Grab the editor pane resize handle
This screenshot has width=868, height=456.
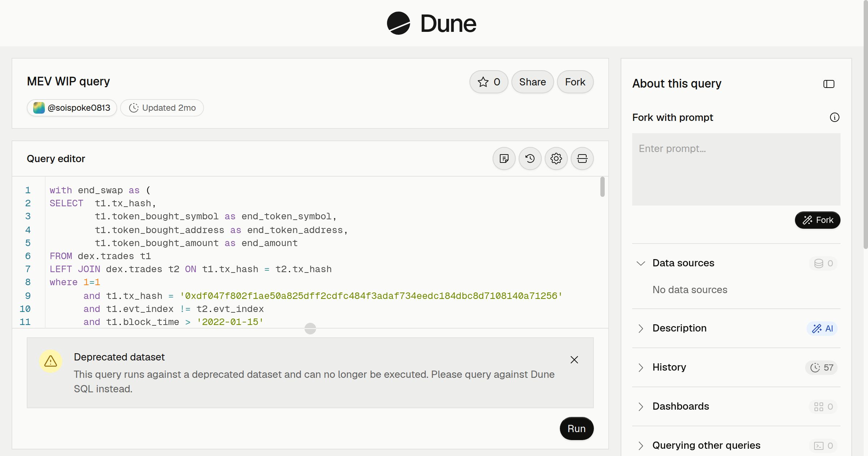pos(310,329)
